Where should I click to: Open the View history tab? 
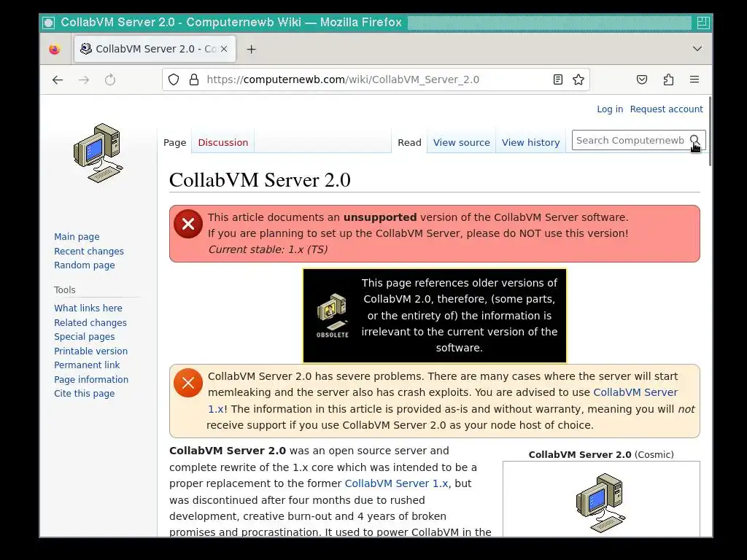click(531, 142)
